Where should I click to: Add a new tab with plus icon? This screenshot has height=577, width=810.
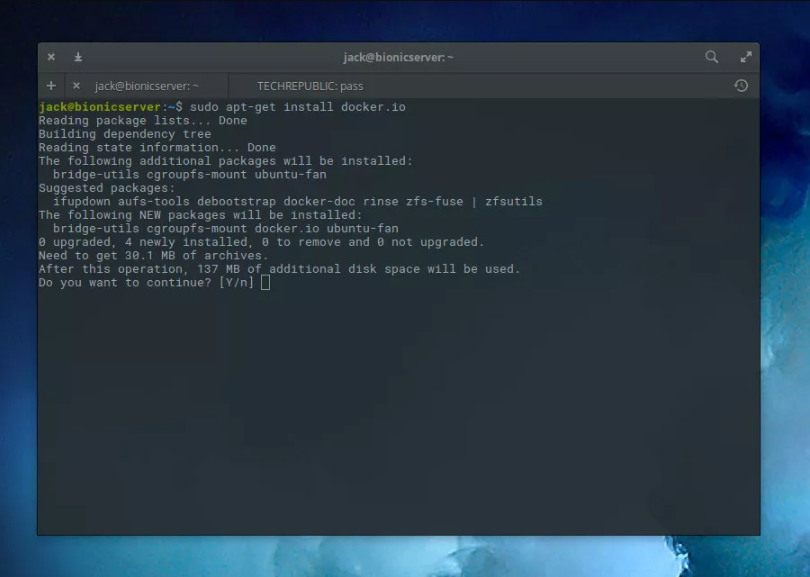[x=51, y=86]
